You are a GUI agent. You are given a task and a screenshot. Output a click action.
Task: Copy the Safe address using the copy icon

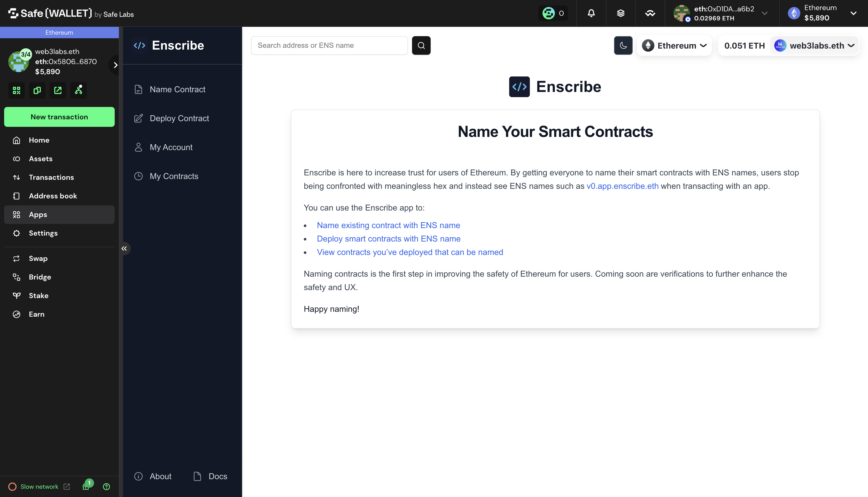(37, 90)
